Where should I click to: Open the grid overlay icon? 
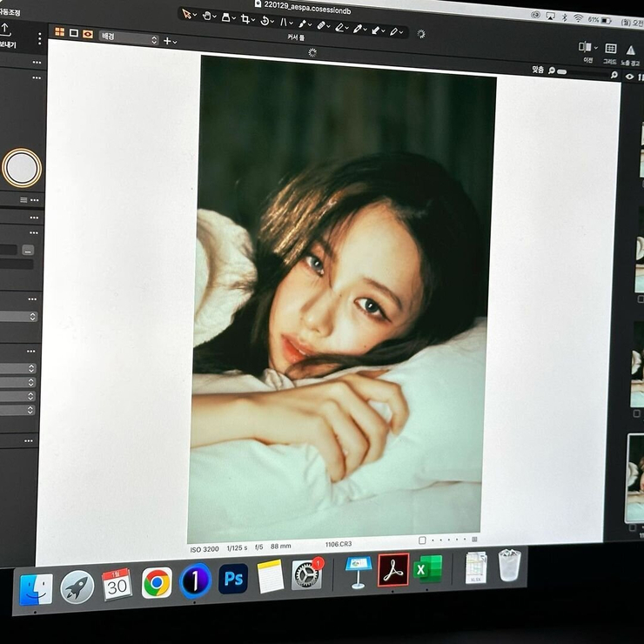(610, 49)
